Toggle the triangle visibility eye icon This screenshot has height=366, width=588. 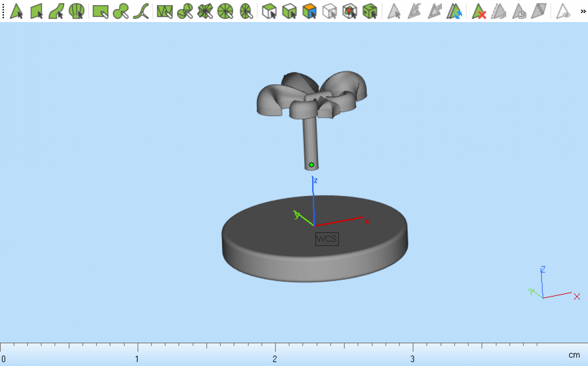point(564,11)
